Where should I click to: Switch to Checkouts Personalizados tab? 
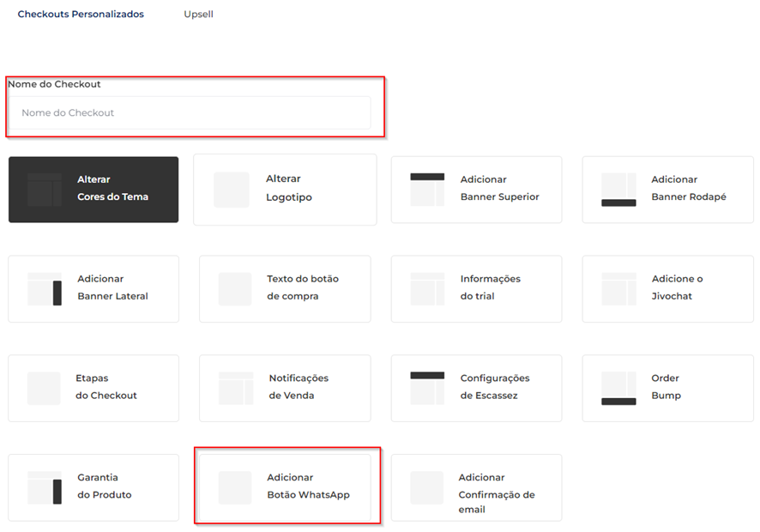pyautogui.click(x=81, y=14)
